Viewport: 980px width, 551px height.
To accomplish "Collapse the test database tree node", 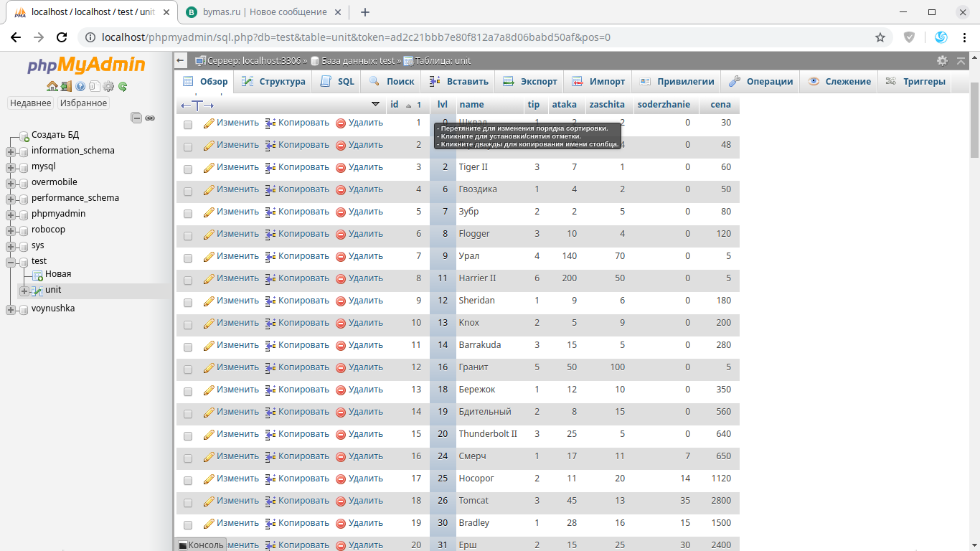I will [11, 262].
